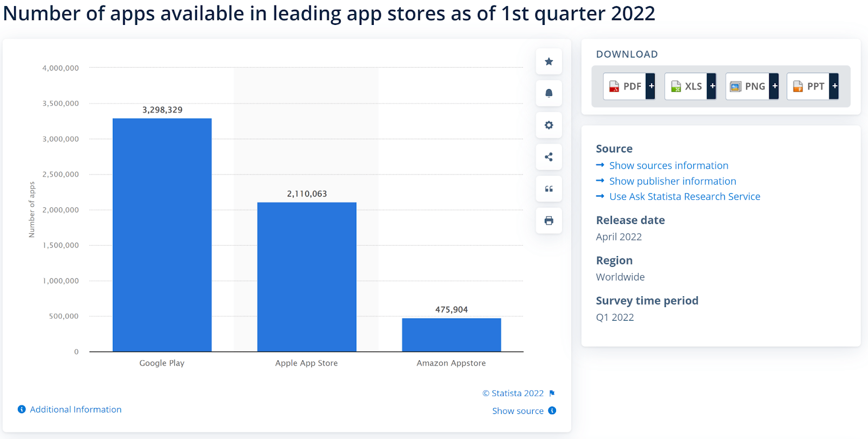This screenshot has width=868, height=439.
Task: Download the chart as PPT
Action: click(808, 86)
